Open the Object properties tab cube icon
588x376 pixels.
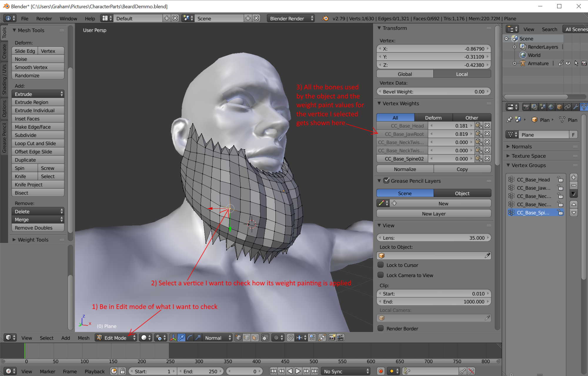pos(559,107)
